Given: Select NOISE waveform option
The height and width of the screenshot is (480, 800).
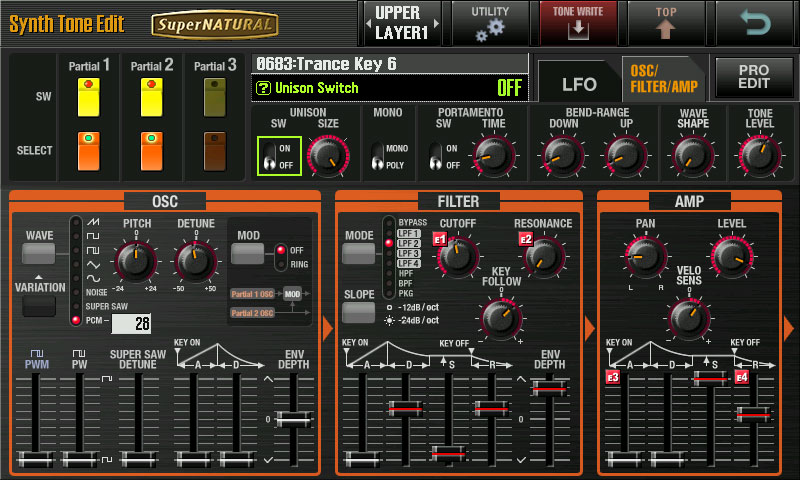Looking at the screenshot, I should point(96,292).
